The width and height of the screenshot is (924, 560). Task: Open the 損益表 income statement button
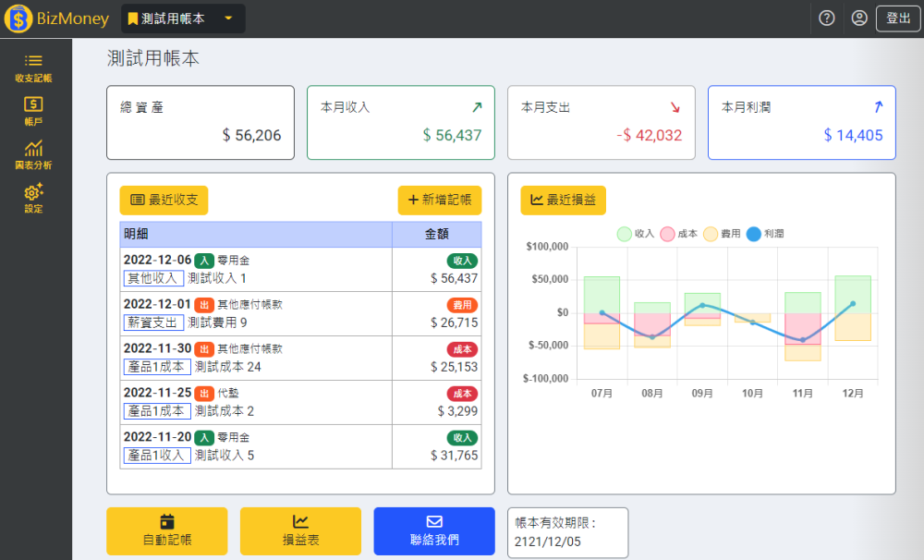pyautogui.click(x=300, y=531)
